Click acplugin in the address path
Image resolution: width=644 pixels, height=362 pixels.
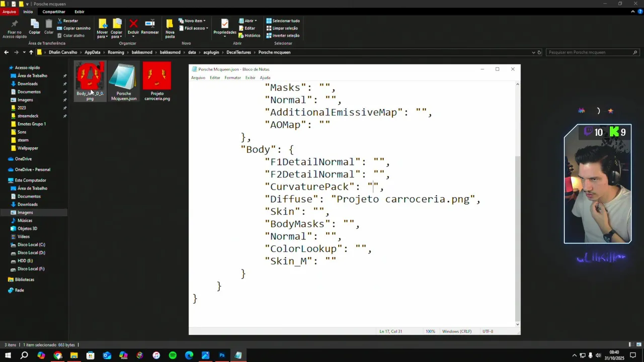[x=211, y=52]
